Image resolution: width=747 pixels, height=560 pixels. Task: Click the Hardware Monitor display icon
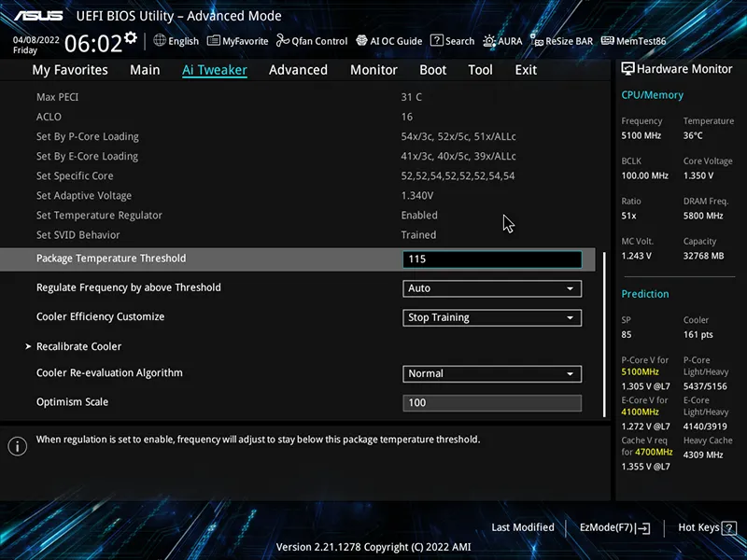627,69
